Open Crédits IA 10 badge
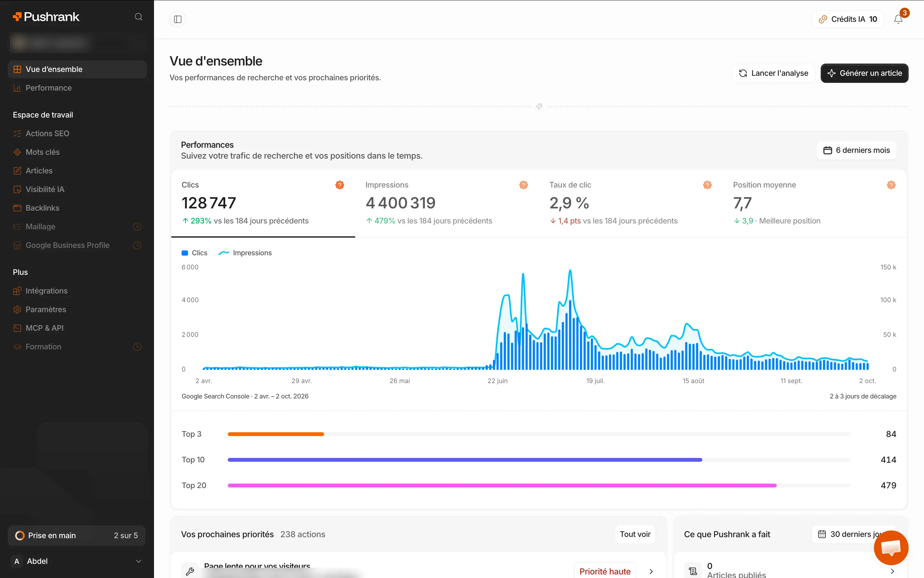 coord(848,19)
